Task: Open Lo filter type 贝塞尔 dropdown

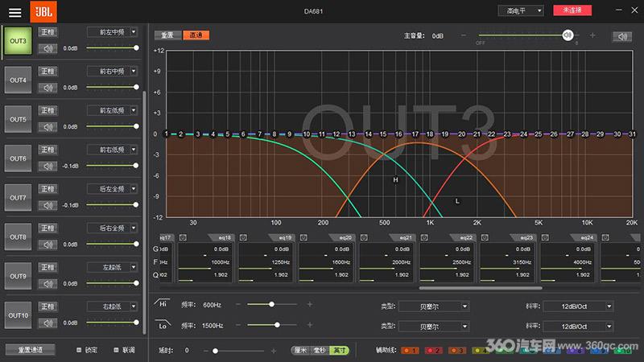Action: click(x=434, y=327)
